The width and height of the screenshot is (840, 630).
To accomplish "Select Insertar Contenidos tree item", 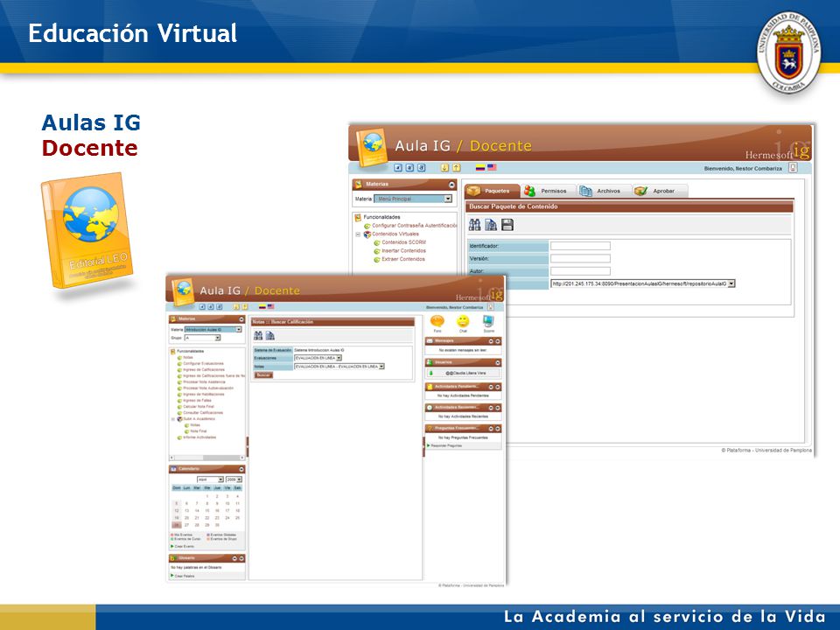I will click(403, 251).
